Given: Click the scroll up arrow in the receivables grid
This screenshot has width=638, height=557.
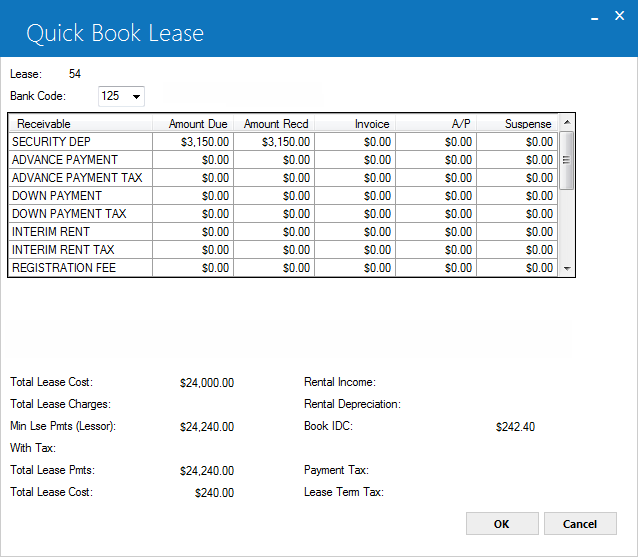Looking at the screenshot, I should point(567,122).
